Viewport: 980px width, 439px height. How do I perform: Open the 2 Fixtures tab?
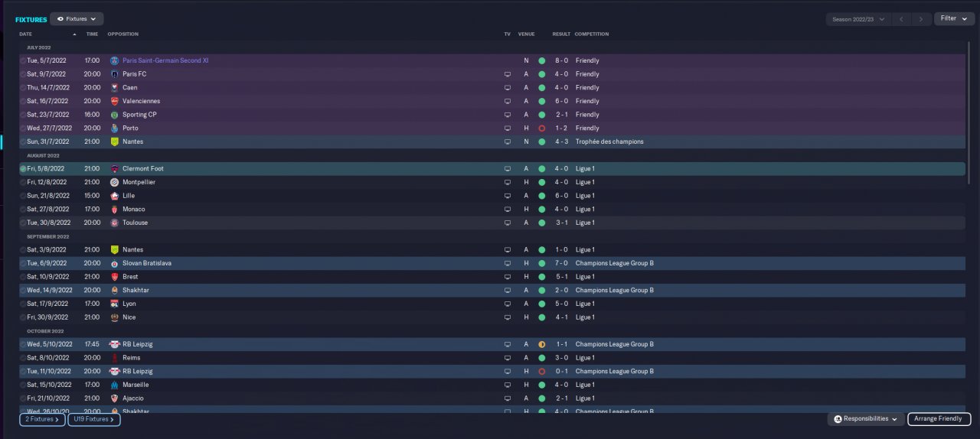pyautogui.click(x=42, y=419)
